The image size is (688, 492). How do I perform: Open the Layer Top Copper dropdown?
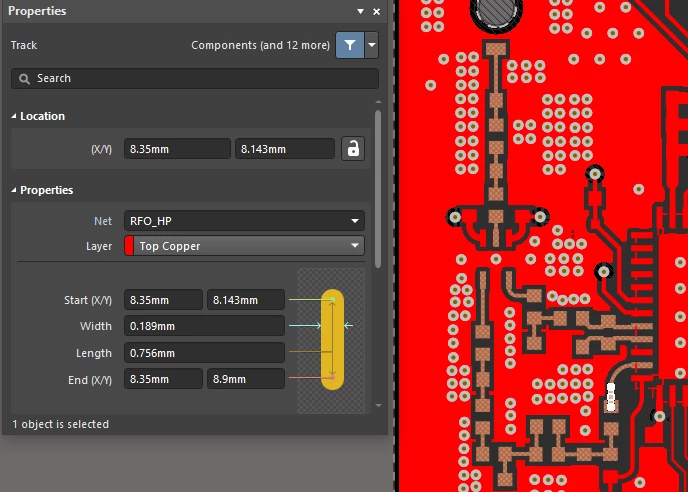coord(244,246)
